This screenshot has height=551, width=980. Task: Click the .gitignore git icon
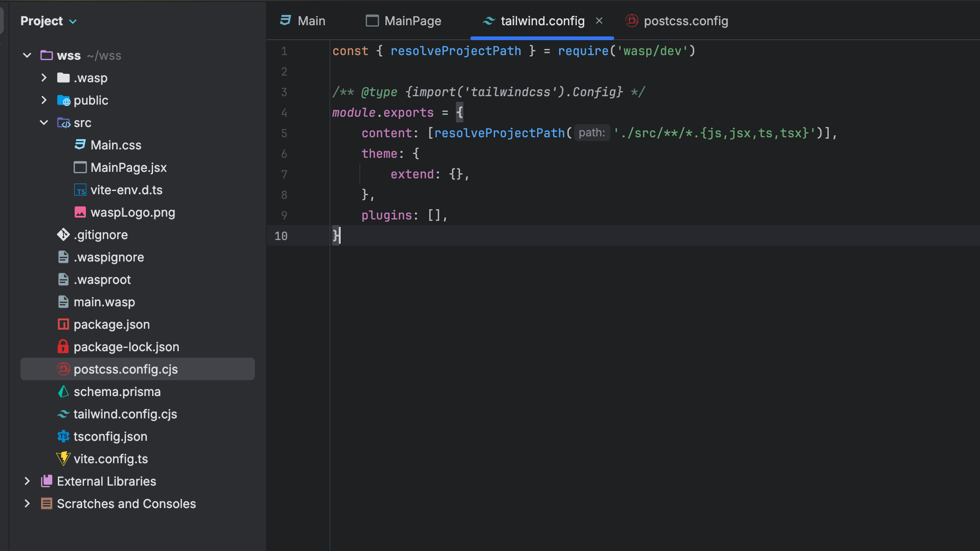pyautogui.click(x=63, y=234)
